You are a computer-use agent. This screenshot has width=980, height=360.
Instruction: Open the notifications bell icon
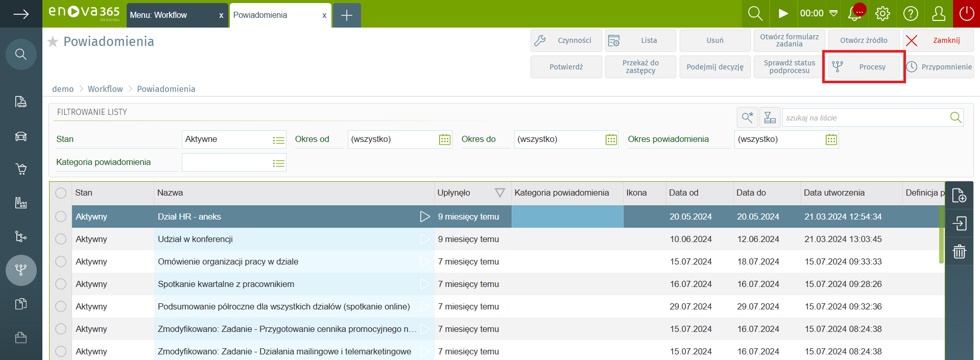click(x=855, y=14)
